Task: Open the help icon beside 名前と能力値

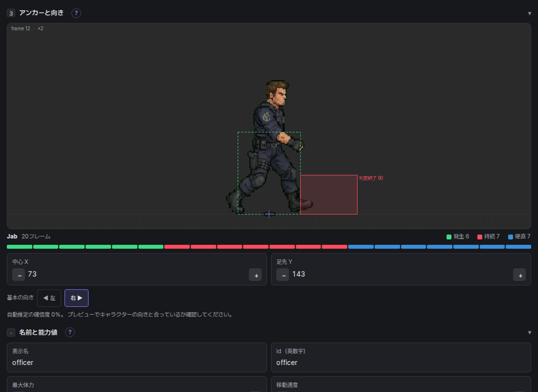Action: (70, 332)
